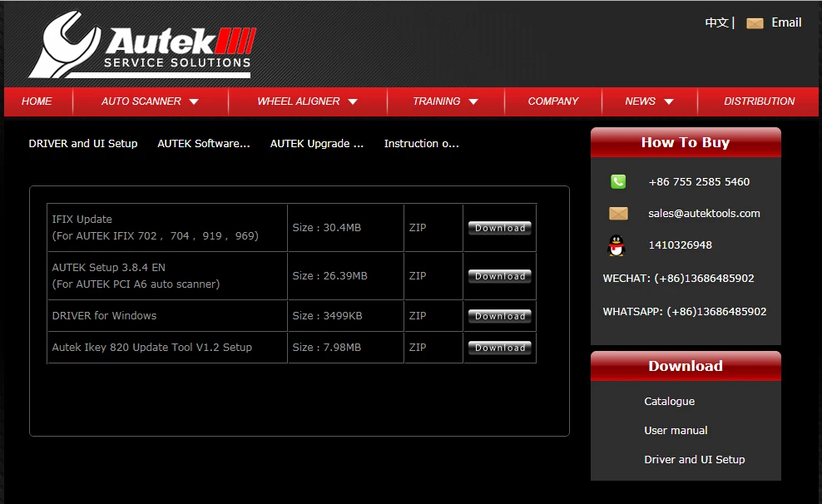The height and width of the screenshot is (504, 822).
Task: Click the green phone icon in How To Buy
Action: tap(618, 182)
